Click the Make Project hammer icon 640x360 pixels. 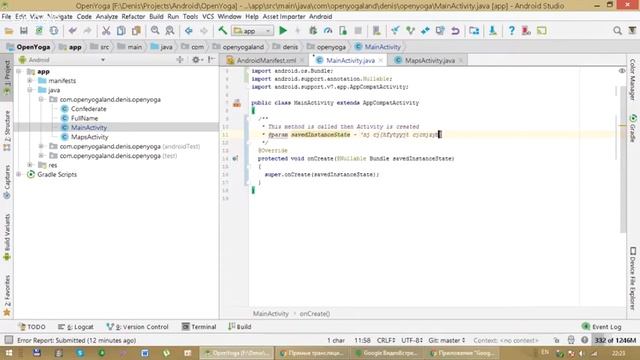(x=222, y=31)
